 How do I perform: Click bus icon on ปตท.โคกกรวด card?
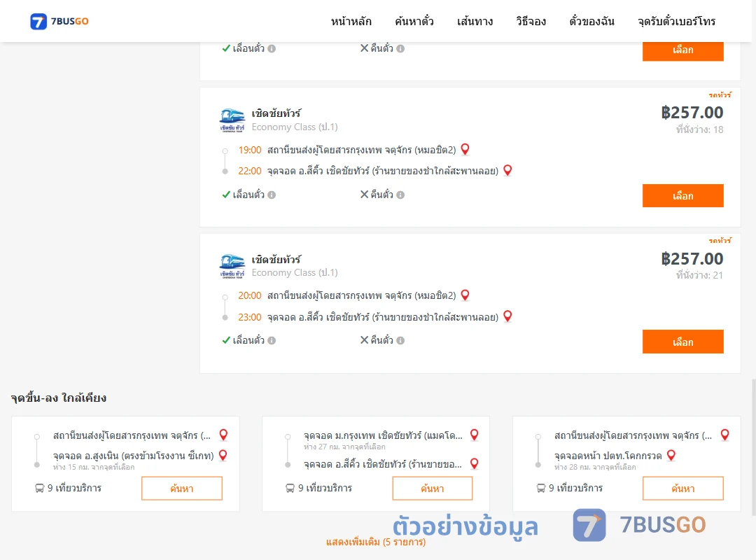pyautogui.click(x=541, y=489)
